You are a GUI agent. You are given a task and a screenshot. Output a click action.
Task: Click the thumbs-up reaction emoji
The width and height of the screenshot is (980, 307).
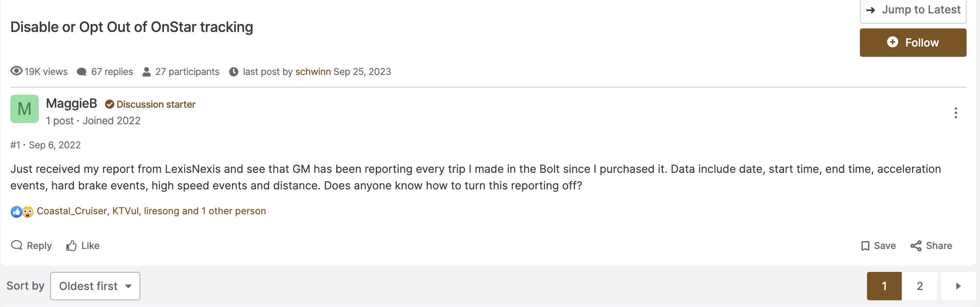pos(16,212)
